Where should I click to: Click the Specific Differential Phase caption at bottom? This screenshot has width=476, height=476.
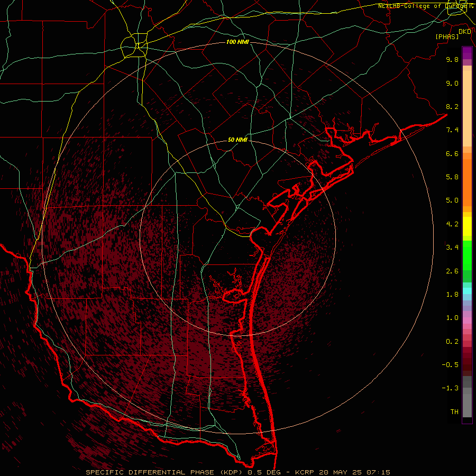pyautogui.click(x=237, y=472)
